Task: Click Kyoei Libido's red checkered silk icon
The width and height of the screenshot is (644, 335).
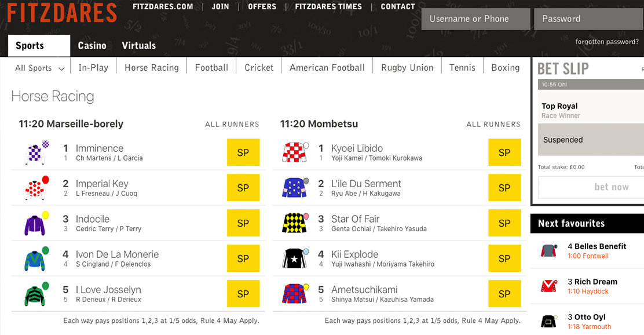Action: point(295,153)
